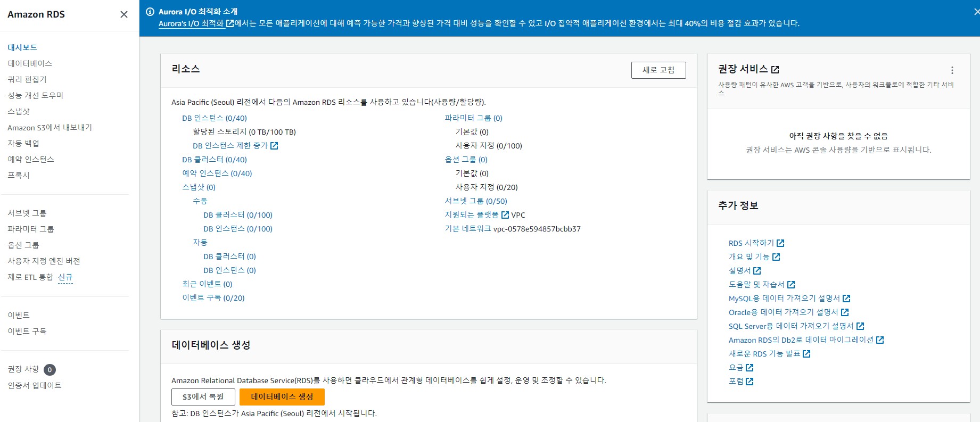The height and width of the screenshot is (422, 980).
Task: Click external icon by 새로운 RDS 기능 발표
Action: point(806,354)
